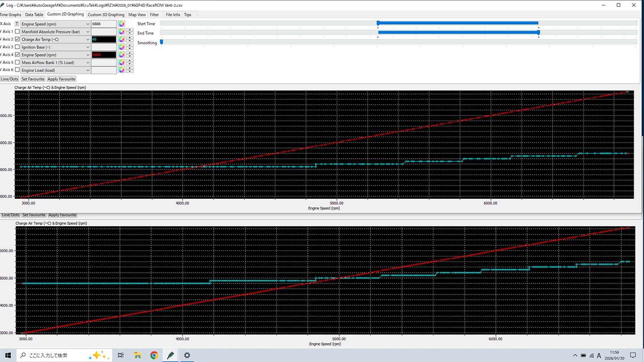Open Google Chrome from the taskbar

point(154,355)
